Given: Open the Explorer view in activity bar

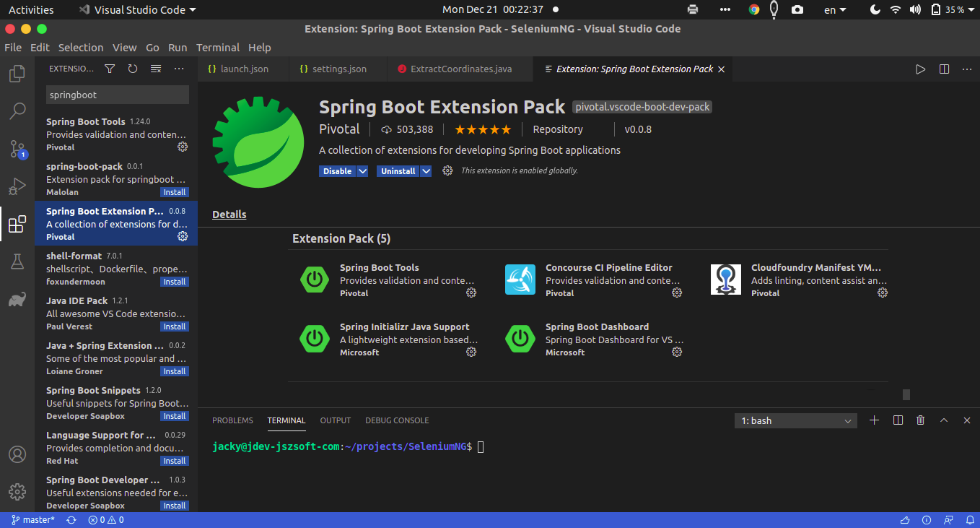Looking at the screenshot, I should (17, 74).
